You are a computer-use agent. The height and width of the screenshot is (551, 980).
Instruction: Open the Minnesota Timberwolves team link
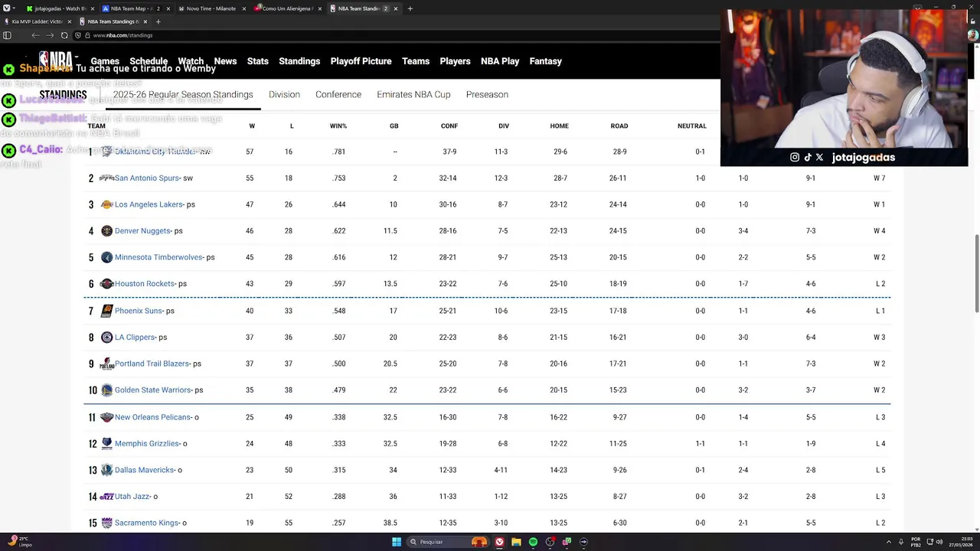pyautogui.click(x=158, y=257)
